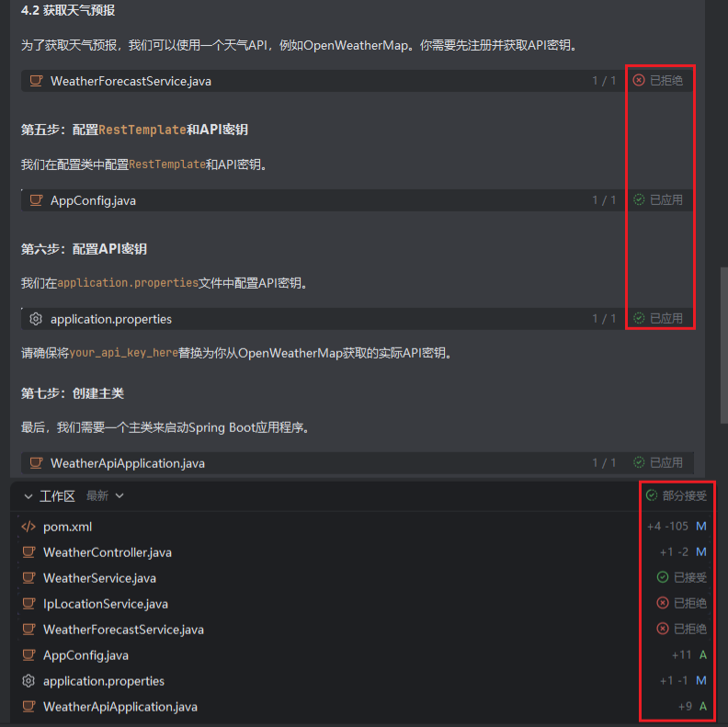Click IpLocationService.java icon in workspace list
728x727 pixels.
pos(28,604)
